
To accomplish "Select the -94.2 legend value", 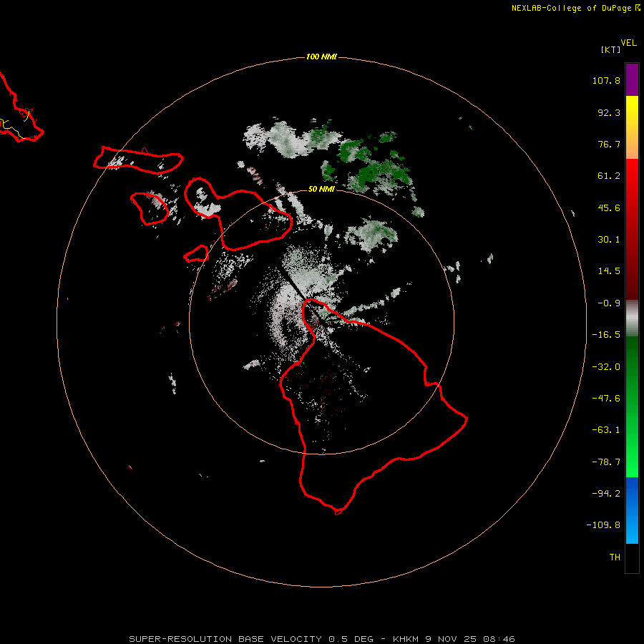I will (606, 493).
